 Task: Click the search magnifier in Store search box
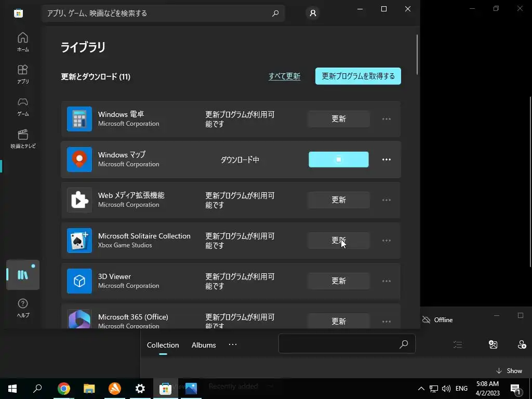pyautogui.click(x=275, y=13)
